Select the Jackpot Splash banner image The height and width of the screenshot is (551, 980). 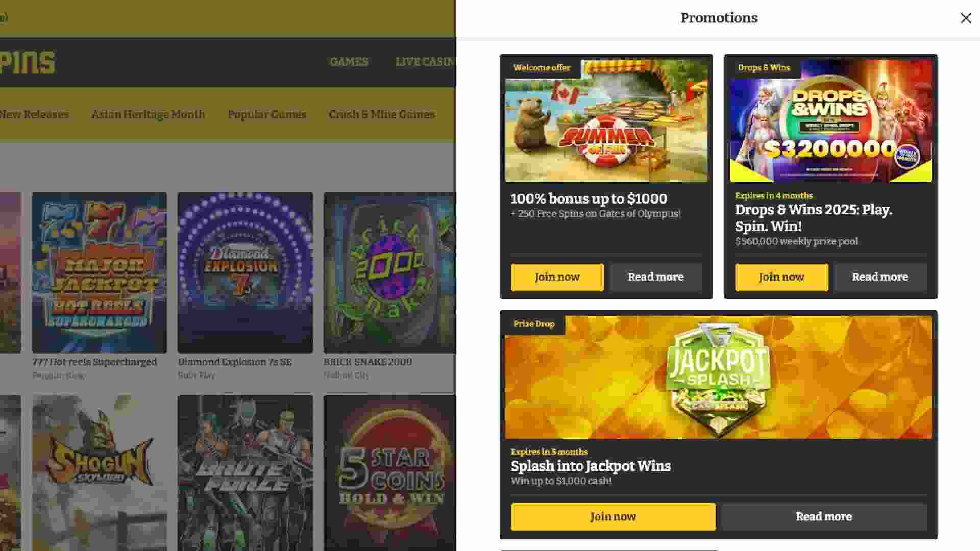718,377
